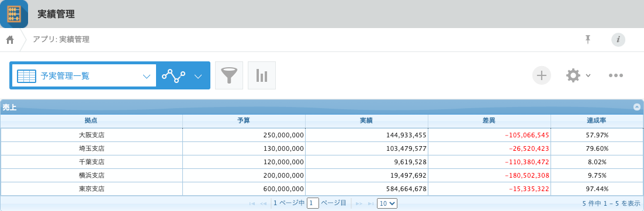Viewport: 644px width, 211px height.
Task: Select the 大阪支店 cell
Action: pos(92,134)
